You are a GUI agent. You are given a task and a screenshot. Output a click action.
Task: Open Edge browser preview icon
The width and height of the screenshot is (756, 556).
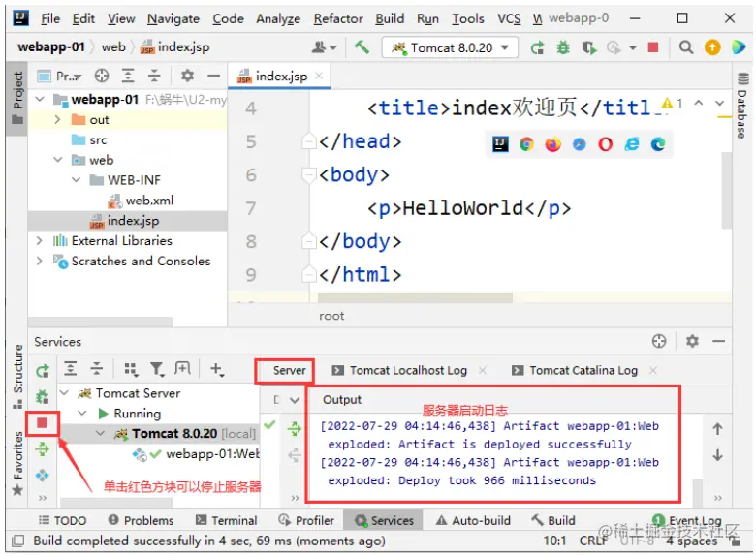(658, 144)
